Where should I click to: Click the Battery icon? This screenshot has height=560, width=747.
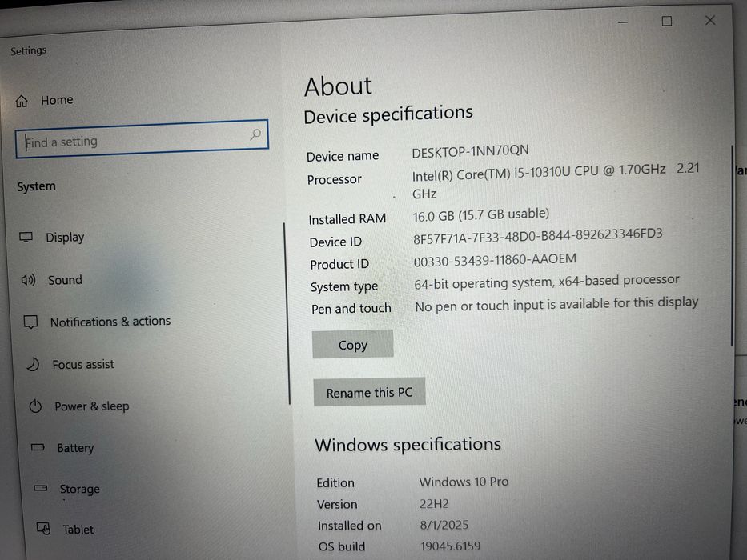38,447
